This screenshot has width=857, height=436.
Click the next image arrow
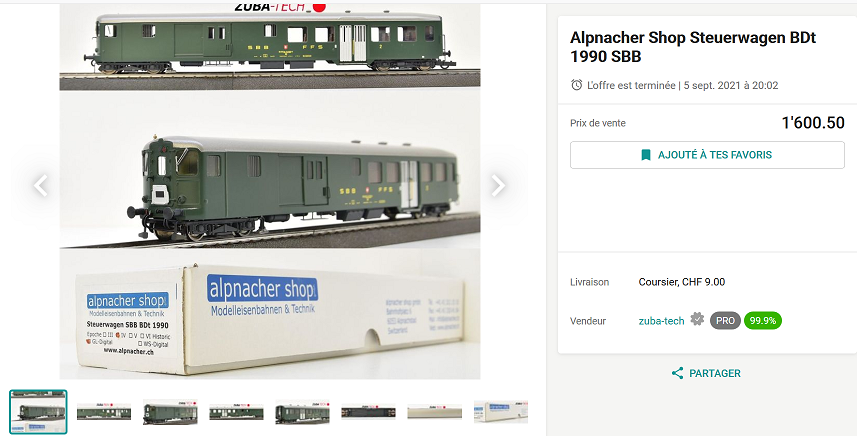tap(498, 185)
